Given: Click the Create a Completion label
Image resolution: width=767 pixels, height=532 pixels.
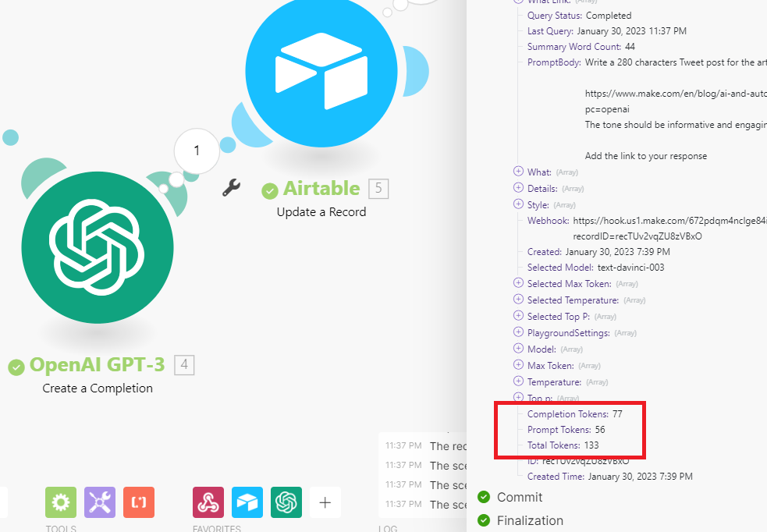Looking at the screenshot, I should [x=98, y=388].
